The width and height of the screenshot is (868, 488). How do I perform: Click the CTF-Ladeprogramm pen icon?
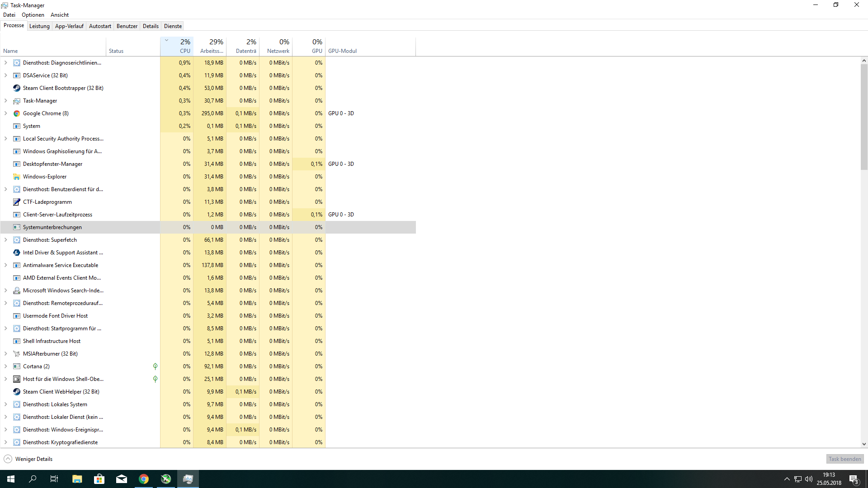(17, 202)
